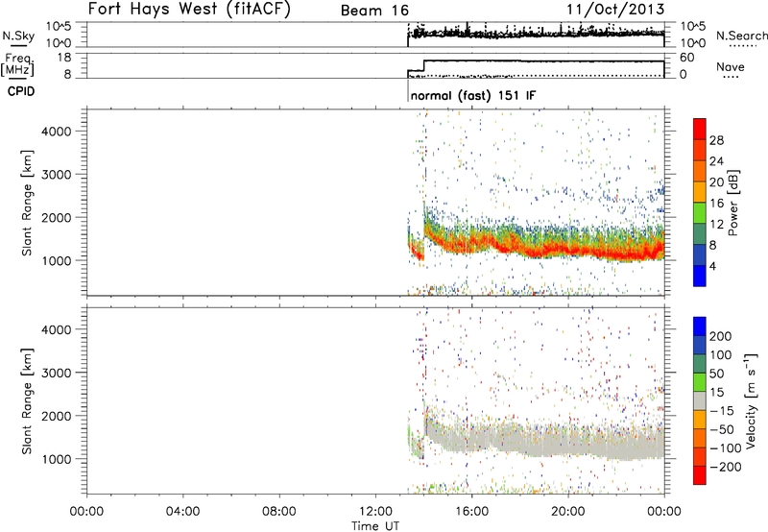Click the red high-power backscatter band near 20:00
Screen dimensions: 768x532
click(x=568, y=251)
